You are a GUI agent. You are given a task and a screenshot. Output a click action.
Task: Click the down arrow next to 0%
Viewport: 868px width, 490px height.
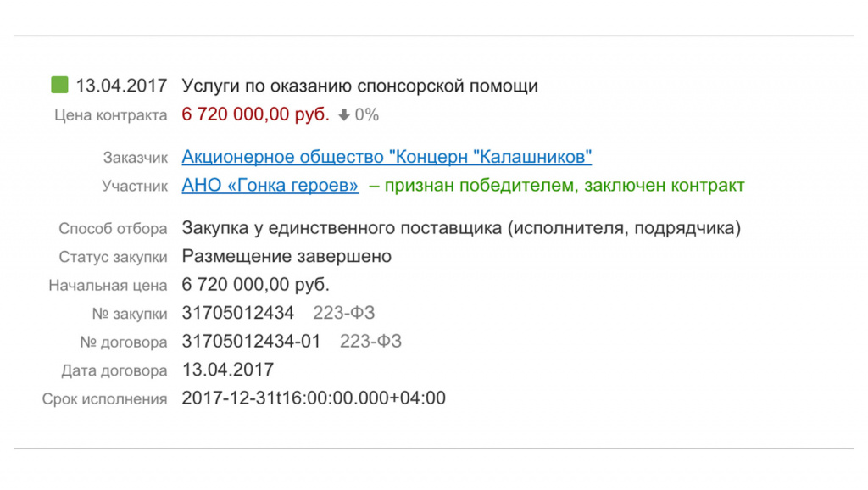(x=344, y=115)
